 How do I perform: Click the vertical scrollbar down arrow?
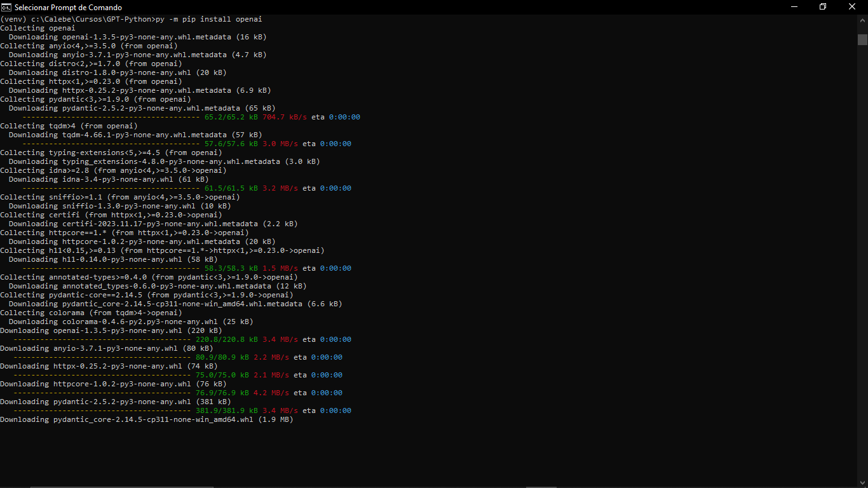point(862,482)
